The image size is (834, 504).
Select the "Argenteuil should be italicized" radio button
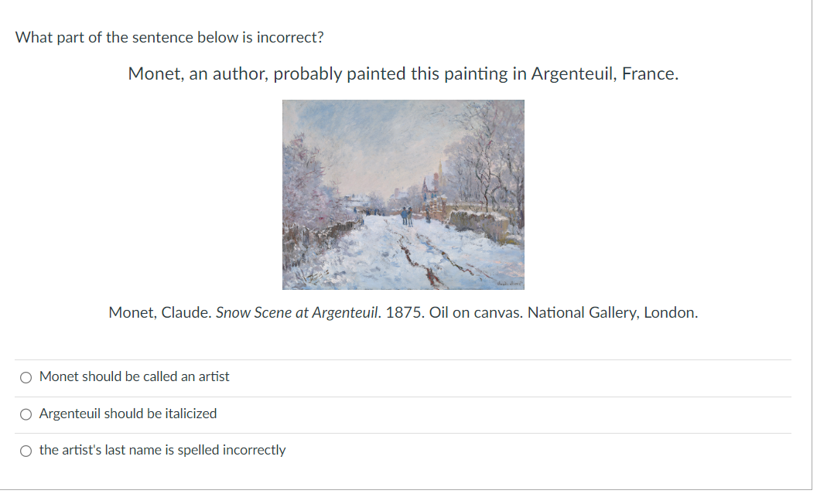[26, 414]
